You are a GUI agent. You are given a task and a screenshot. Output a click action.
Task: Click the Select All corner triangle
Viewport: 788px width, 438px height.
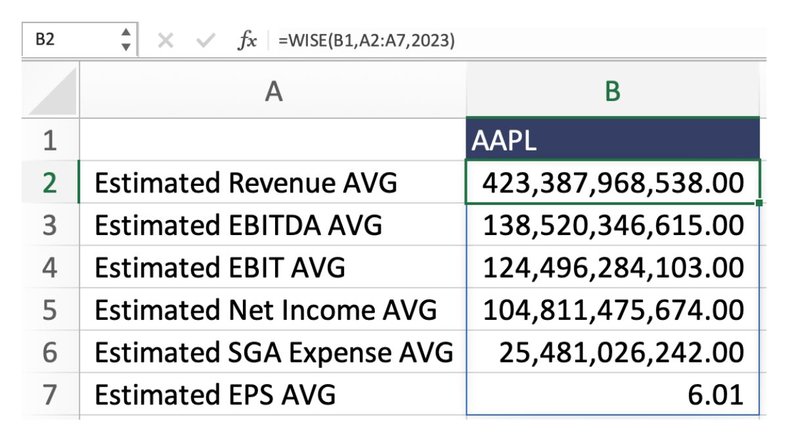pos(48,91)
